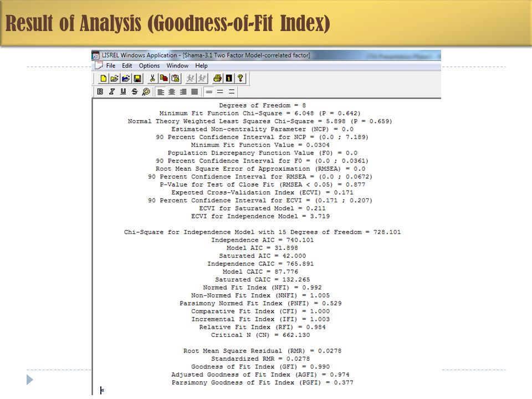Click the LISREL title bar application icon
This screenshot has width=532, height=399.
[x=96, y=55]
